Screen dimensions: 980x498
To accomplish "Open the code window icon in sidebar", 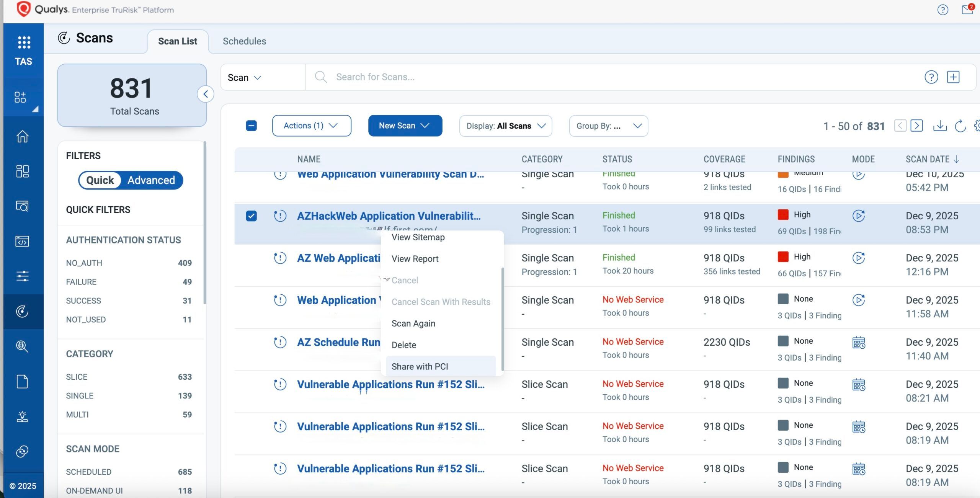I will (x=22, y=241).
